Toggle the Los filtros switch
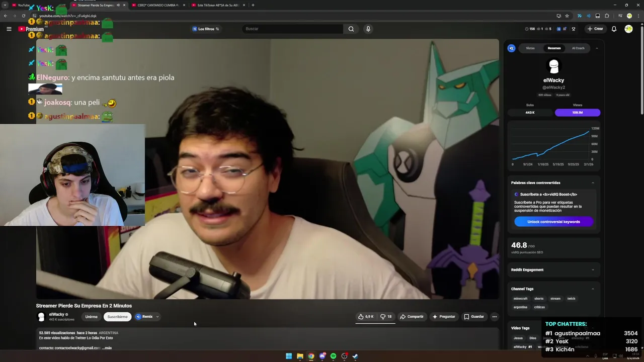Image resolution: width=644 pixels, height=362 pixels. coord(217,29)
